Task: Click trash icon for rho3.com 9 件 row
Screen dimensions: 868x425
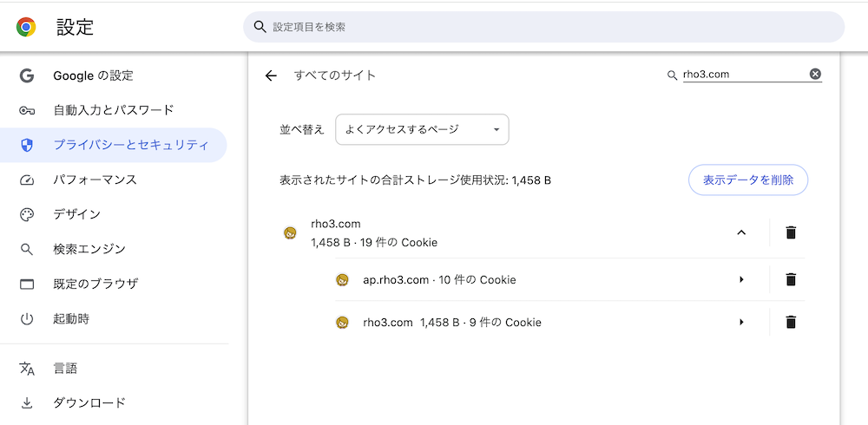Action: [791, 322]
